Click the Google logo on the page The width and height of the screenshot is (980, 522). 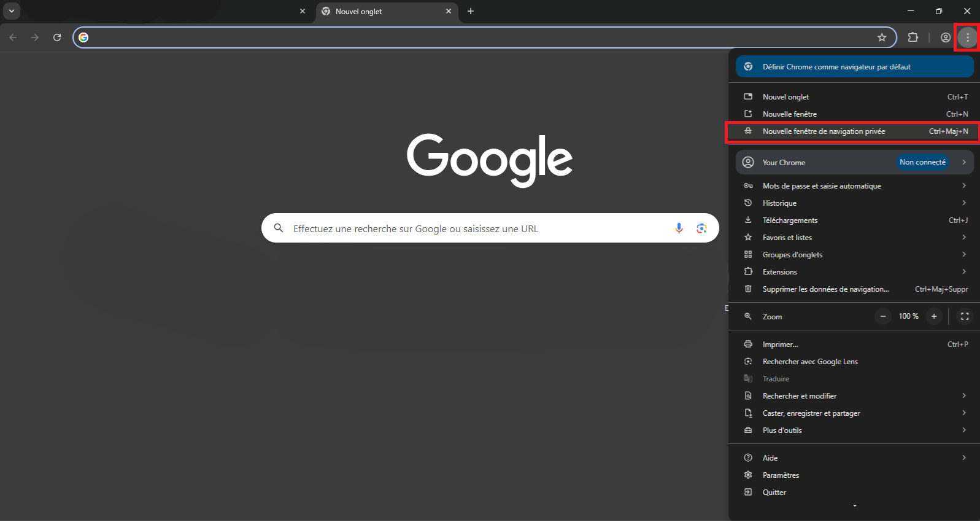click(x=490, y=160)
